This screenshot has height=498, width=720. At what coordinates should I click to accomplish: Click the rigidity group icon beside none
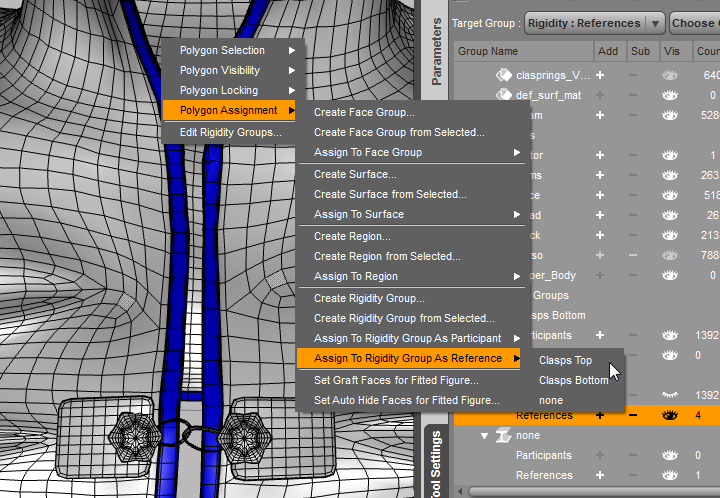click(x=505, y=435)
